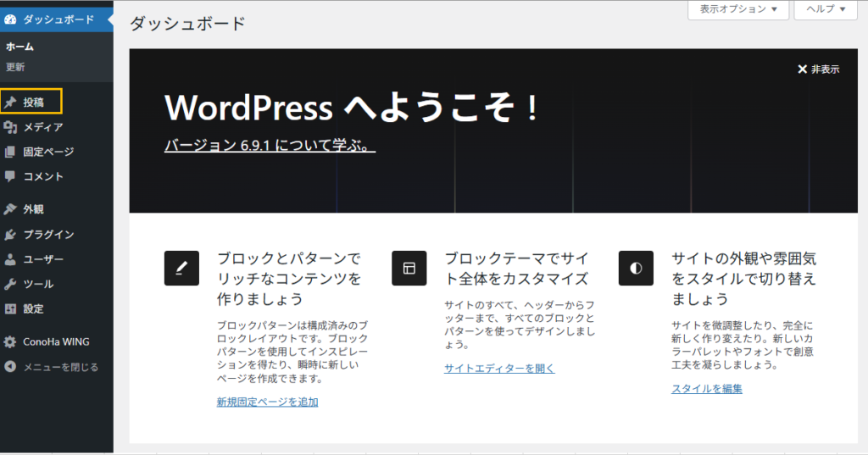Viewport: 868px width, 455px height.
Task: Click the 新規固定ページを追加 link
Action: point(267,402)
